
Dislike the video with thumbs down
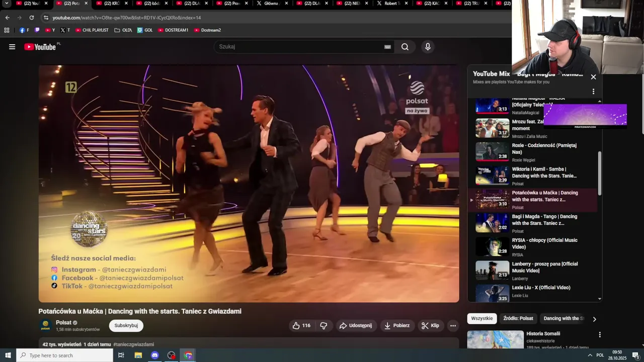(324, 326)
